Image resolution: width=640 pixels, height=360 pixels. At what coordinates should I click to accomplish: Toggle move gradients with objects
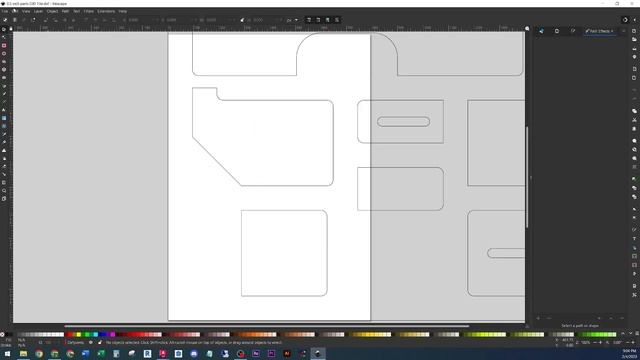click(327, 20)
